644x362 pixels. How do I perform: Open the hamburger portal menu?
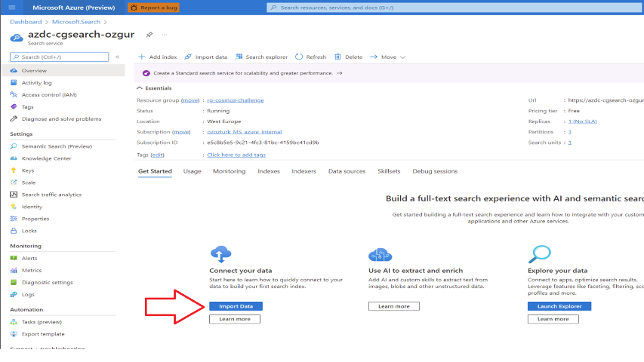[12, 8]
